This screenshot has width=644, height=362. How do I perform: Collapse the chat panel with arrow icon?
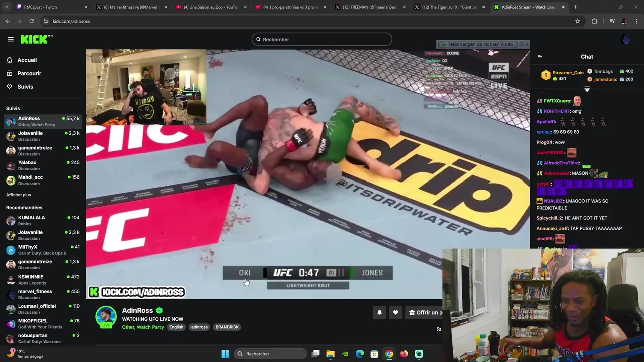tap(540, 57)
